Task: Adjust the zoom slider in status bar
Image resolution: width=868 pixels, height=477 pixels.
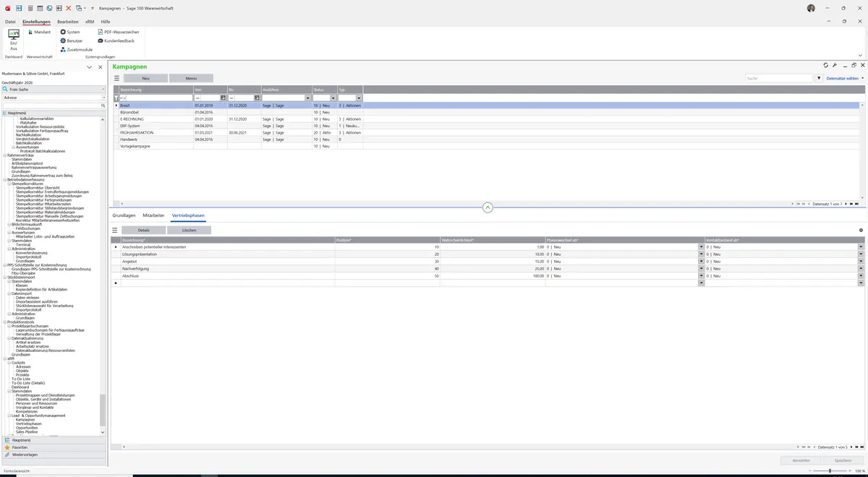Action: click(x=830, y=470)
